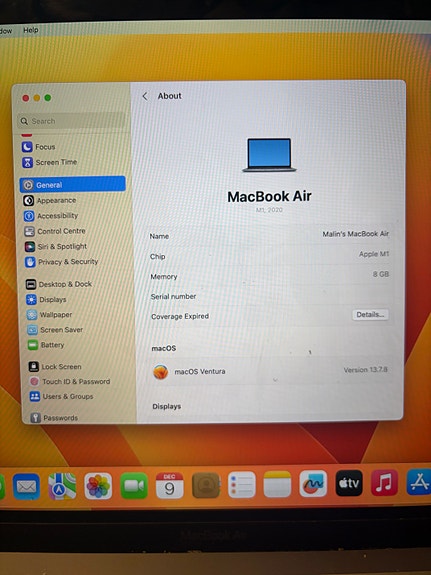431x575 pixels.
Task: Open Screen Time in the sidebar
Action: click(x=49, y=162)
